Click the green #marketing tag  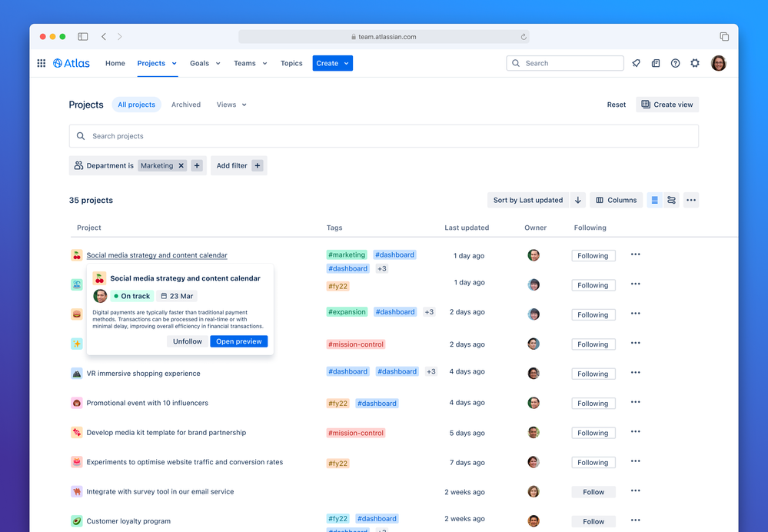tap(347, 254)
